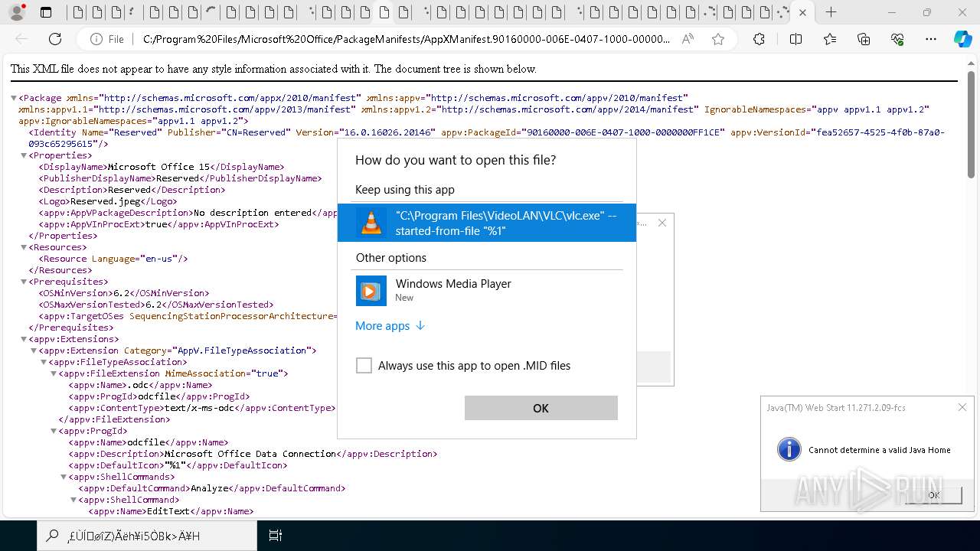This screenshot has height=551, width=980.
Task: Collapse the appv:ShellCommands node
Action: (64, 477)
